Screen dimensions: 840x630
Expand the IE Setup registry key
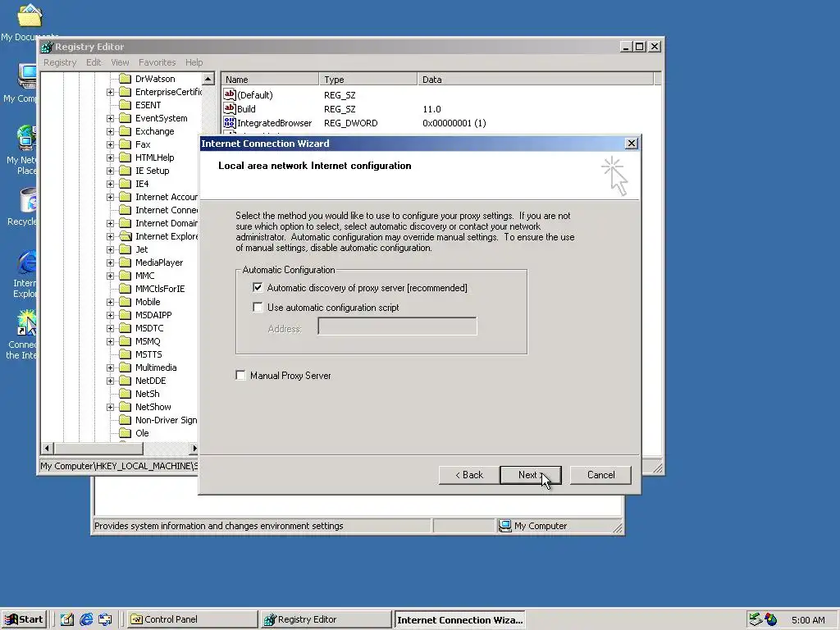(x=111, y=171)
